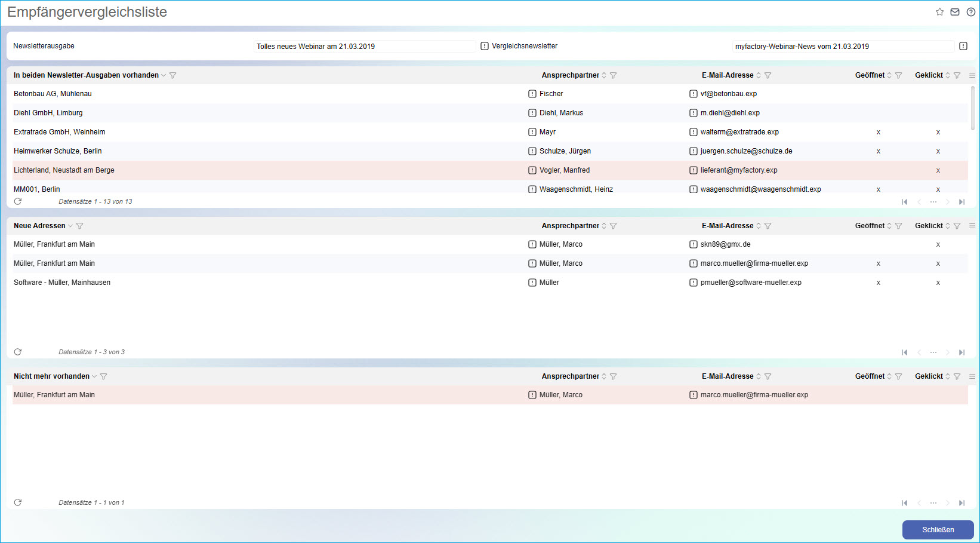The height and width of the screenshot is (543, 980).
Task: Open the mail envelope icon in header
Action: [955, 12]
